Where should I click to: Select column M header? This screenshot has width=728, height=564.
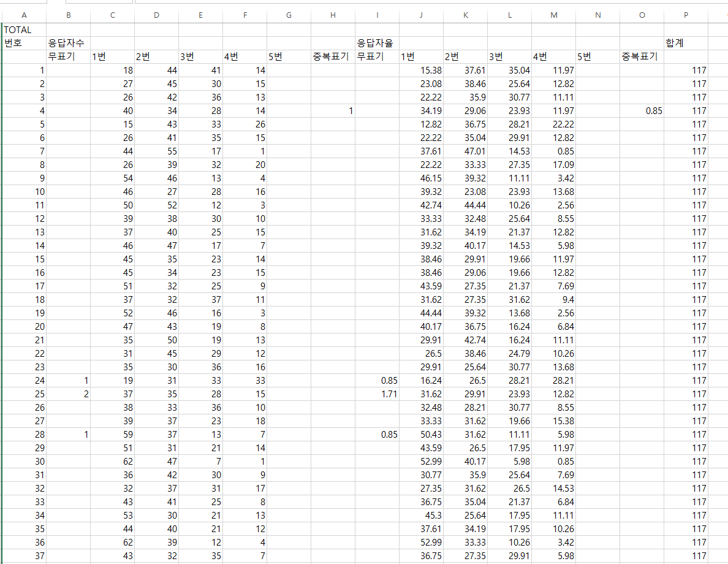tap(553, 15)
